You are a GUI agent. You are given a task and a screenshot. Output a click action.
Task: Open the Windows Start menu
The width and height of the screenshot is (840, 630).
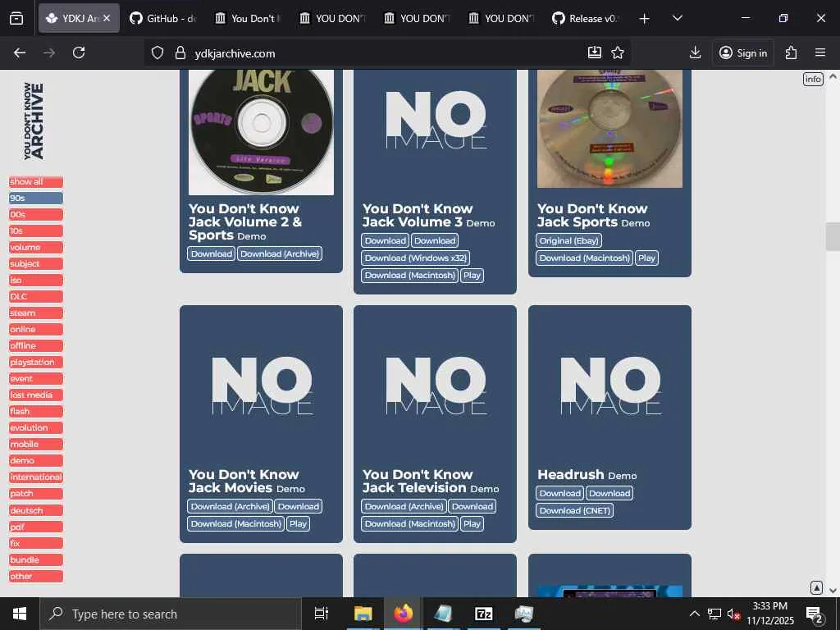pos(20,614)
